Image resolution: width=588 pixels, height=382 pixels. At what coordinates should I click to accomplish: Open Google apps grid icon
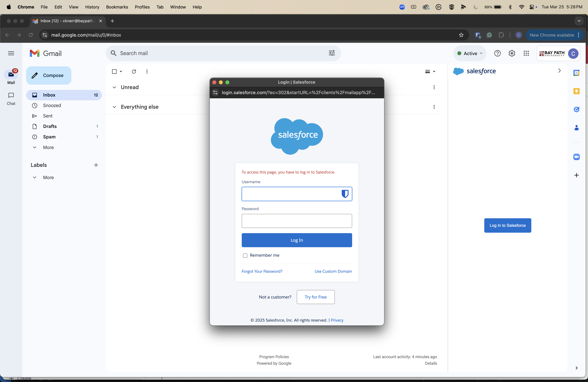pyautogui.click(x=526, y=53)
